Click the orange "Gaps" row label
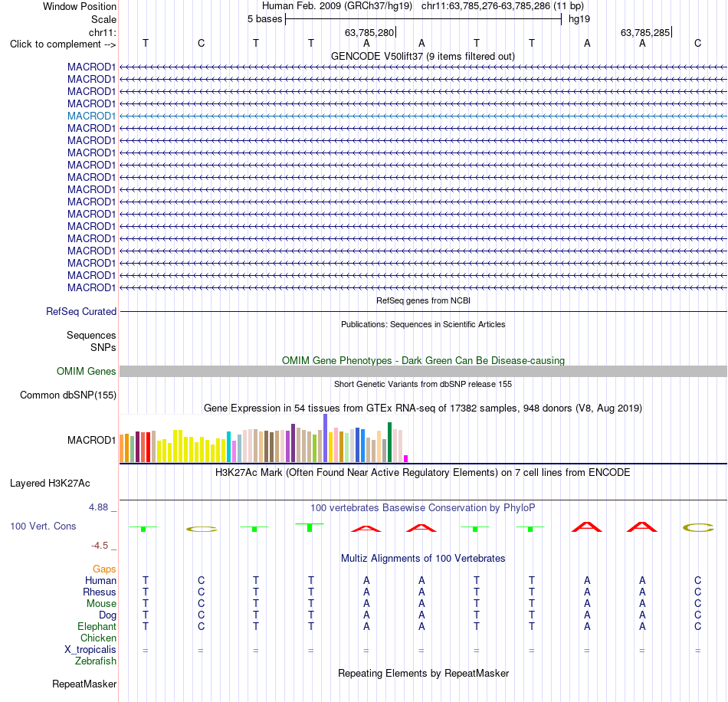This screenshot has height=702, width=728. tap(104, 569)
